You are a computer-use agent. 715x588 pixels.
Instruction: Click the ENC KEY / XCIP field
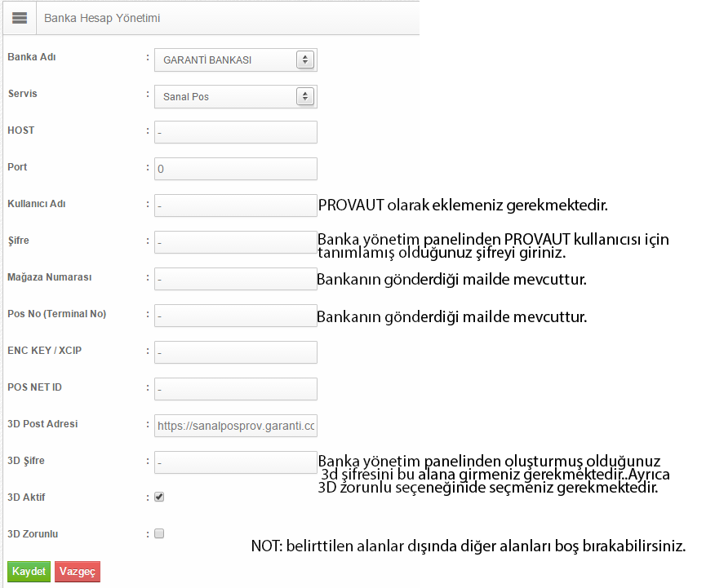tap(236, 352)
